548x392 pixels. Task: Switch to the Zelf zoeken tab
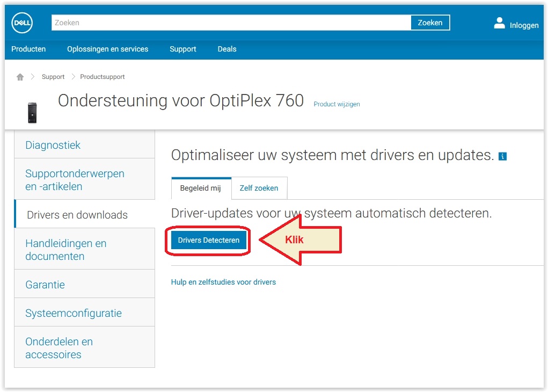259,188
